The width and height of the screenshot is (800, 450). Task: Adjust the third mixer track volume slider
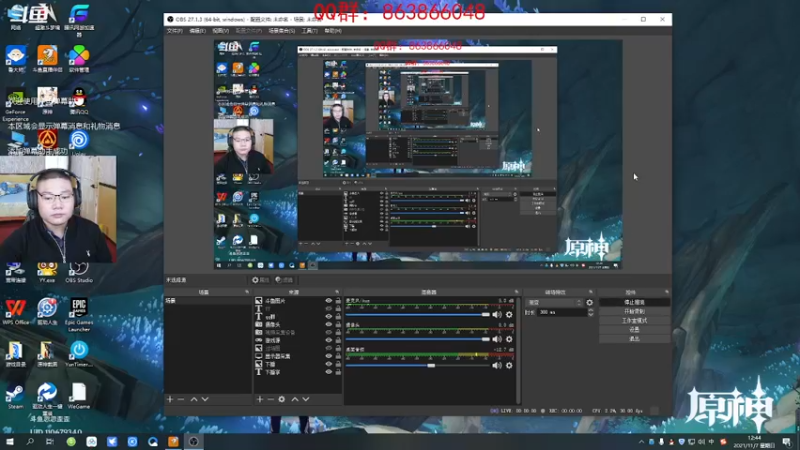click(418, 365)
